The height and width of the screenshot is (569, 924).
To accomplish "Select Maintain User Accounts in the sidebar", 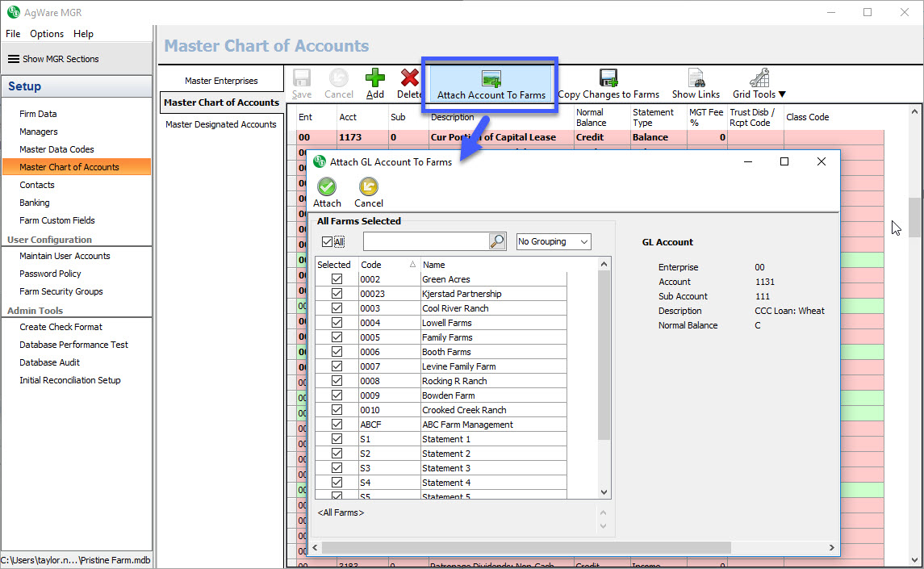I will 65,256.
